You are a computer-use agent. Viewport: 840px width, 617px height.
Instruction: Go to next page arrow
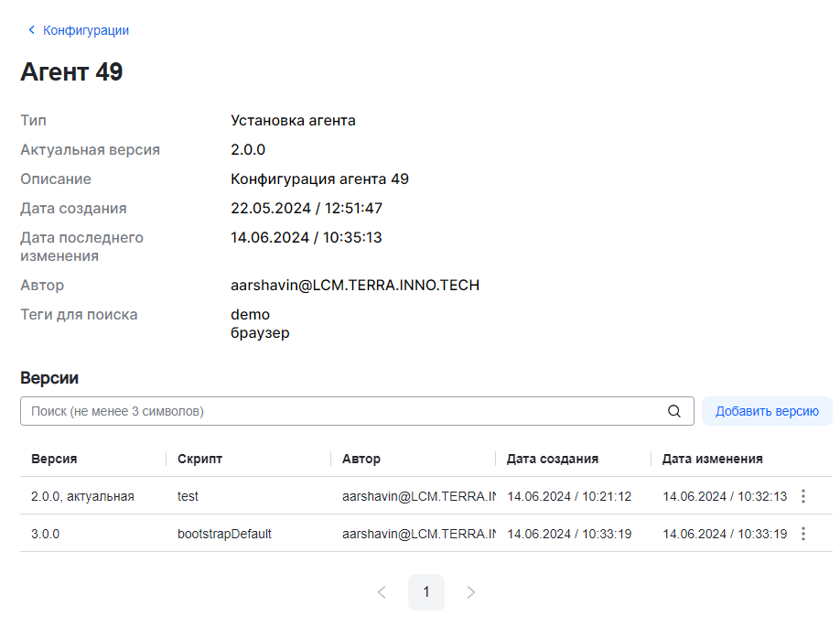471,592
